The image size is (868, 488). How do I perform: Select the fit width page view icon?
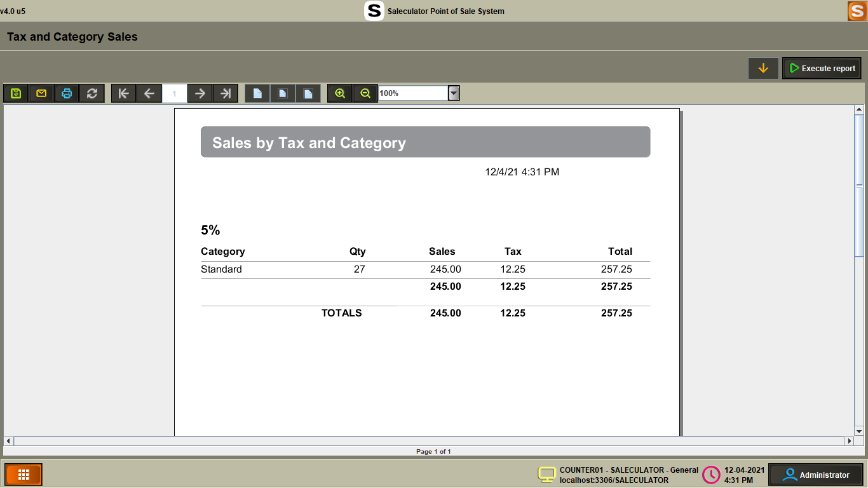[308, 93]
